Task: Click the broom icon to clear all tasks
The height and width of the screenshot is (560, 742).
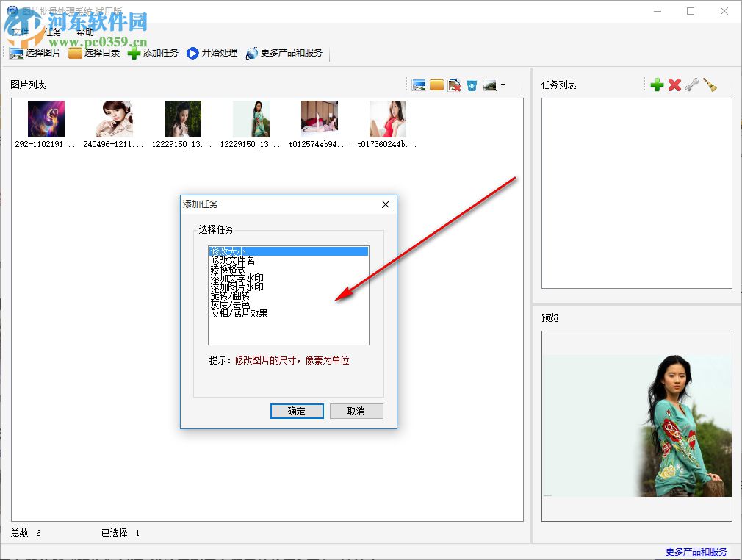Action: coord(710,85)
